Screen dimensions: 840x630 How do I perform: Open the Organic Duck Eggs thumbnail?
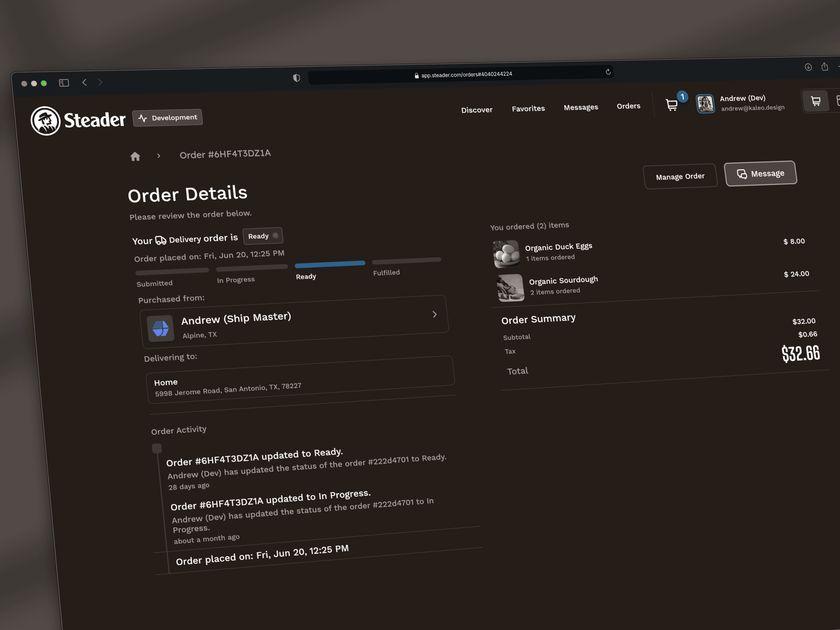pos(507,254)
